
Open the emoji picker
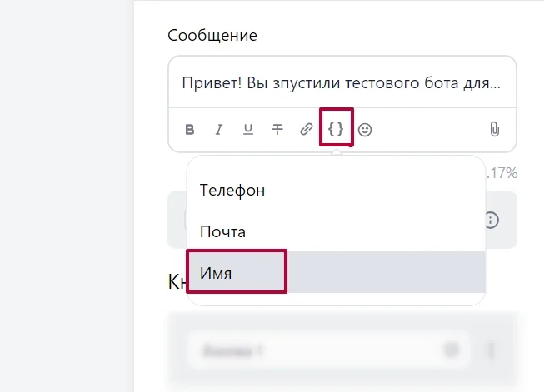click(x=365, y=130)
